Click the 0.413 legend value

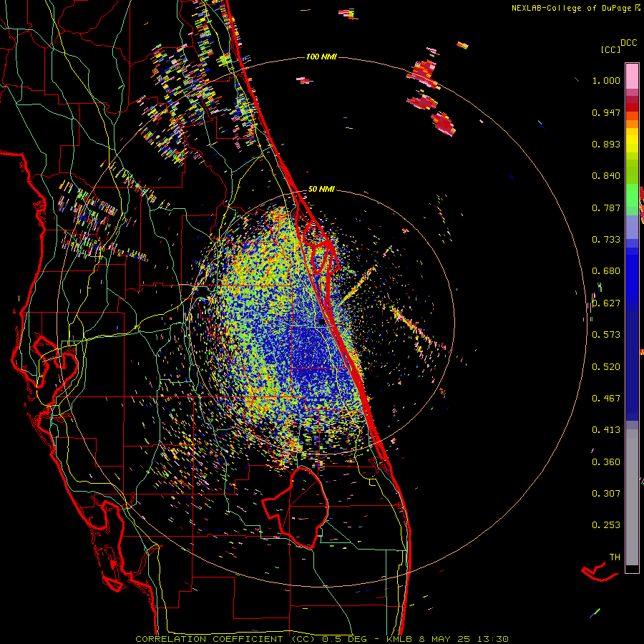[606, 430]
